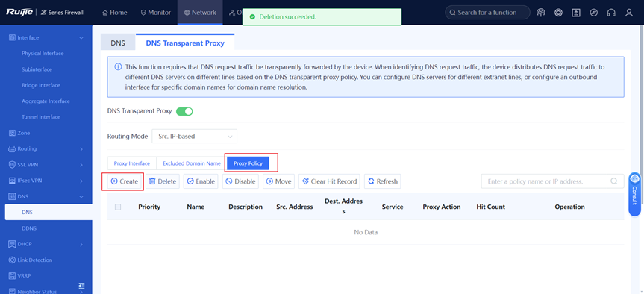644x294 pixels.
Task: Collapse the Interface menu group
Action: pyautogui.click(x=81, y=38)
